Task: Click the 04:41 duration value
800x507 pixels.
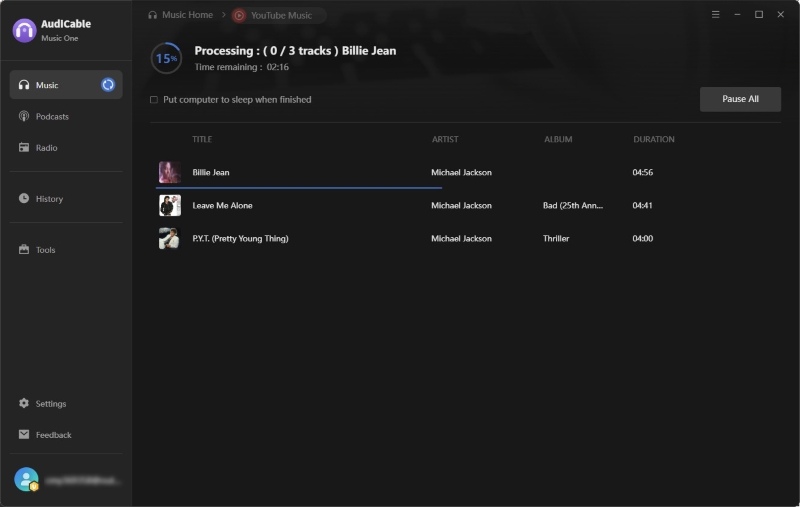Action: [x=642, y=206]
